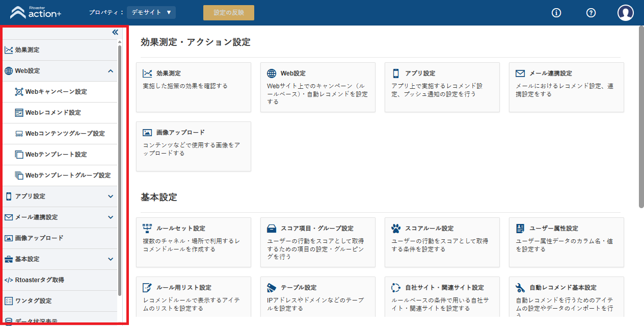Screen dimensions: 644x326
Task: Click the テーブル設定 card icon
Action: point(272,288)
